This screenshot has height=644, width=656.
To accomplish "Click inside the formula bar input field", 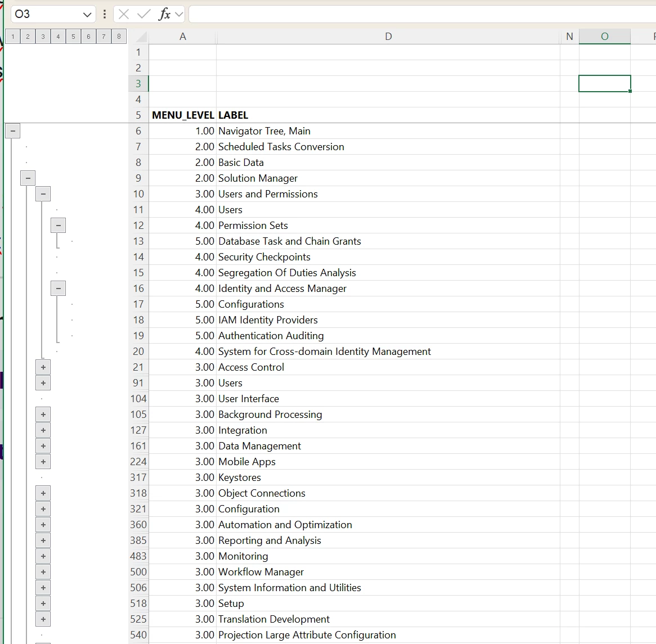I will click(394, 14).
